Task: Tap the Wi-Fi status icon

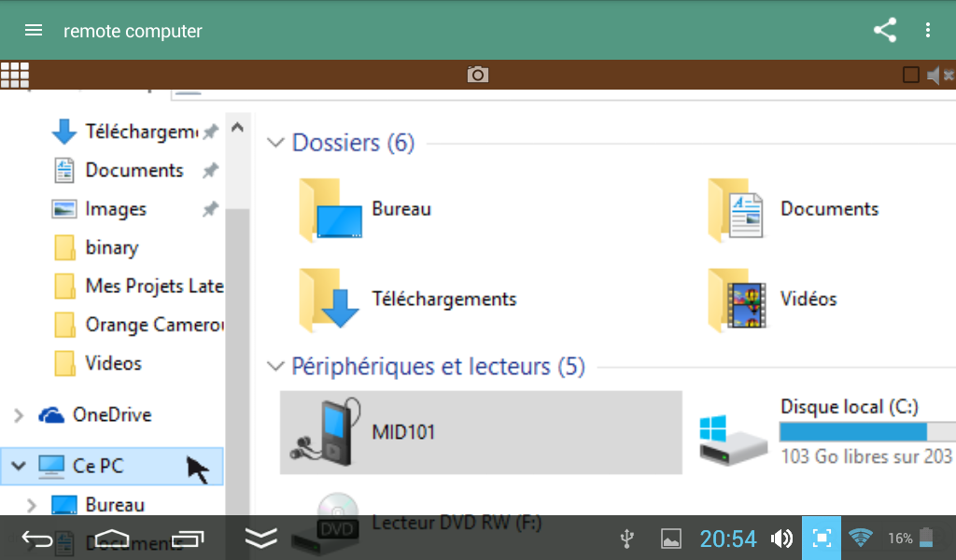Action: click(861, 538)
